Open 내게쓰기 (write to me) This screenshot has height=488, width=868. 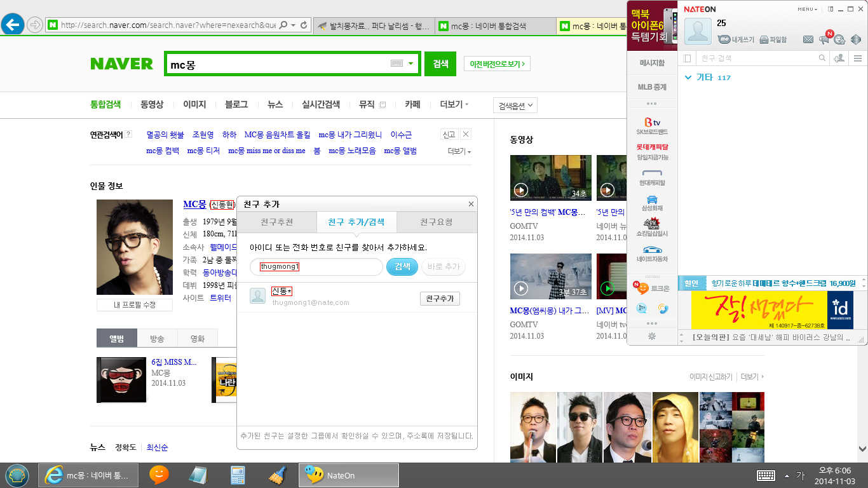click(736, 39)
